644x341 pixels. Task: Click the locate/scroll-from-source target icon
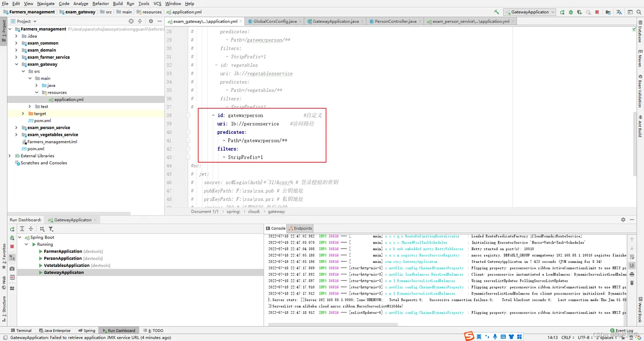(x=131, y=21)
